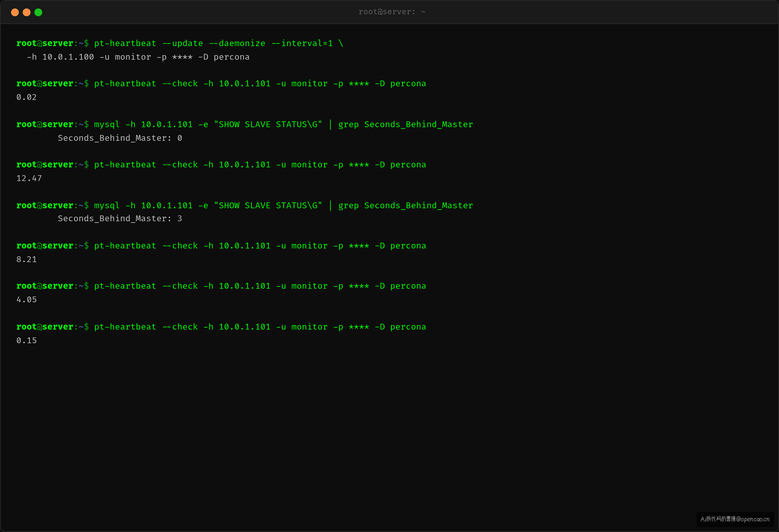Click the output value 0.02
The height and width of the screenshot is (532, 779).
tap(27, 97)
